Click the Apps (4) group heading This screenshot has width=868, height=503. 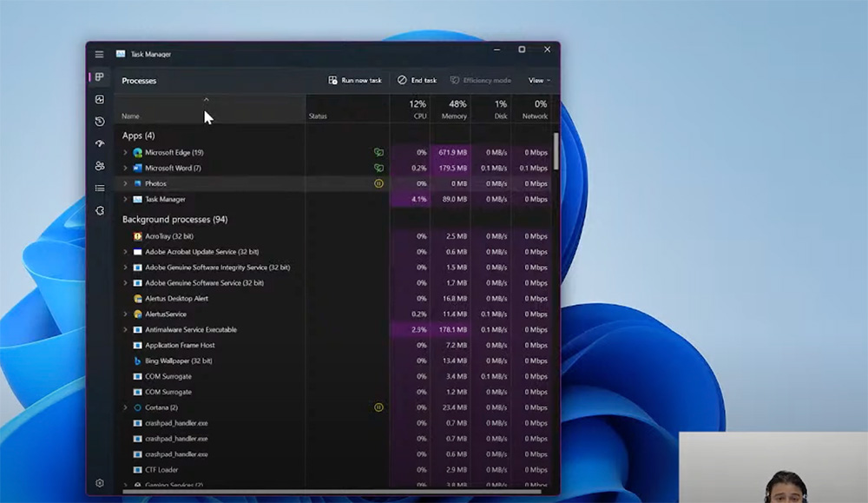click(138, 136)
